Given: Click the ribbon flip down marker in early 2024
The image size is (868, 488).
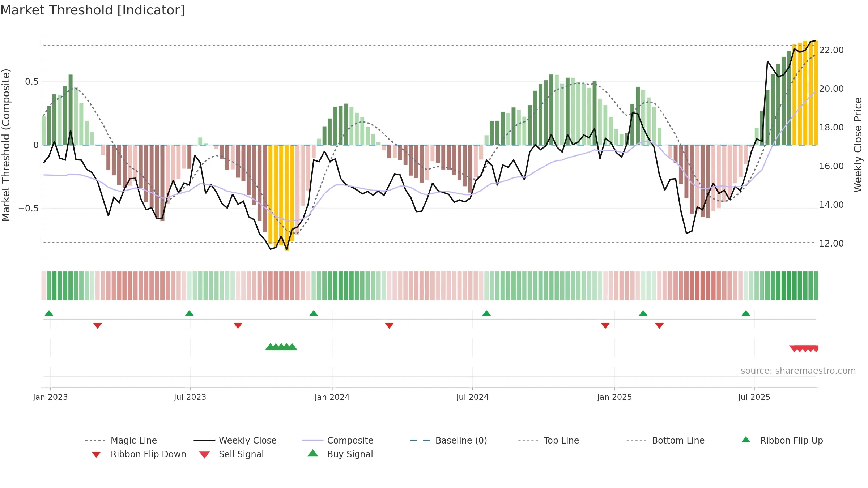Looking at the screenshot, I should tap(389, 326).
